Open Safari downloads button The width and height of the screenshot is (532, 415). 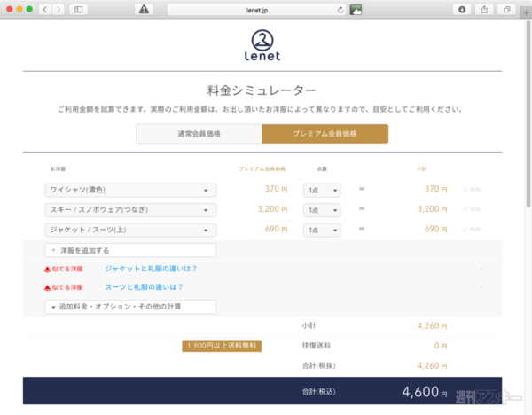pos(462,10)
